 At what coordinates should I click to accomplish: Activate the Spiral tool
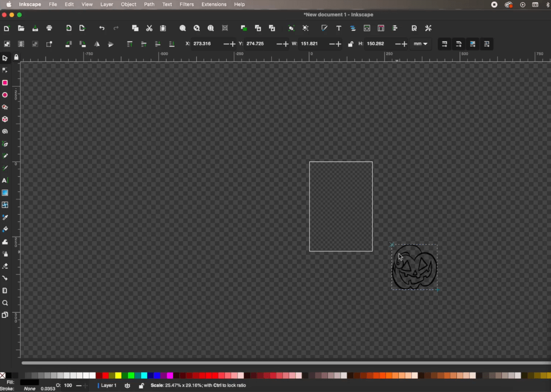tap(5, 131)
